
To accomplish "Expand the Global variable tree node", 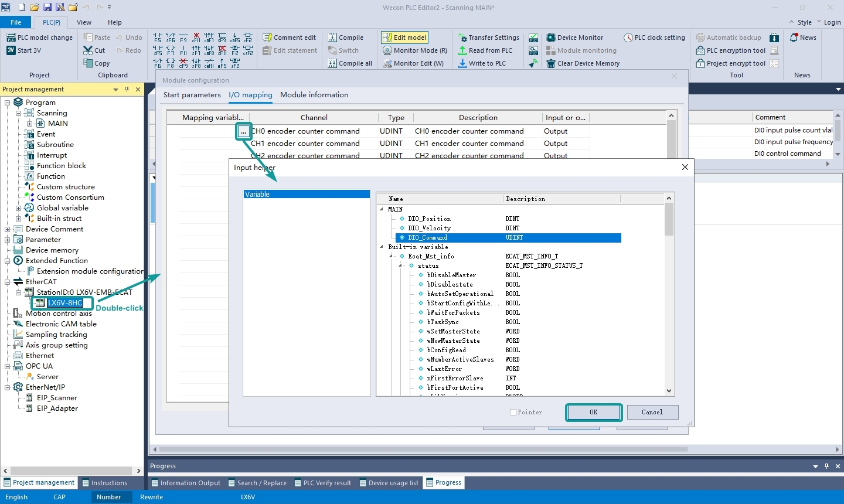I will tap(18, 208).
